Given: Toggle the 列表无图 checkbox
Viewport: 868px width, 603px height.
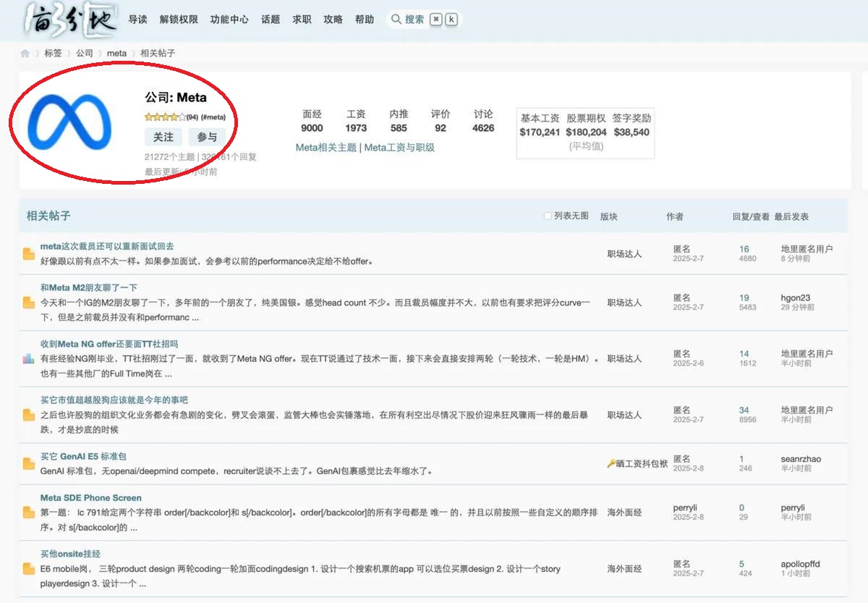Looking at the screenshot, I should (x=548, y=216).
